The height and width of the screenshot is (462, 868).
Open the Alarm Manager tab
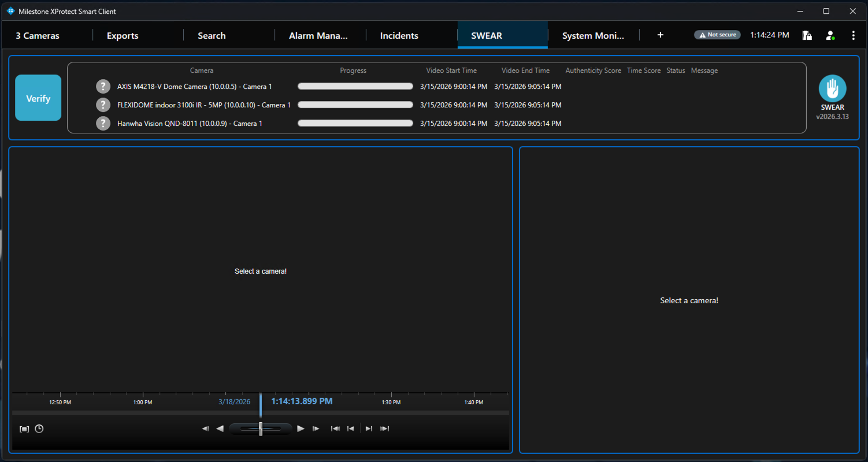click(318, 36)
